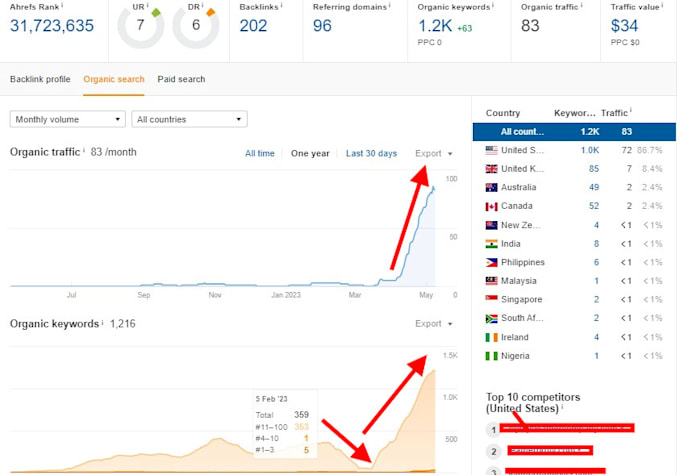The width and height of the screenshot is (680, 475).
Task: Open United Kingdom 85 keywords count
Action: point(594,169)
